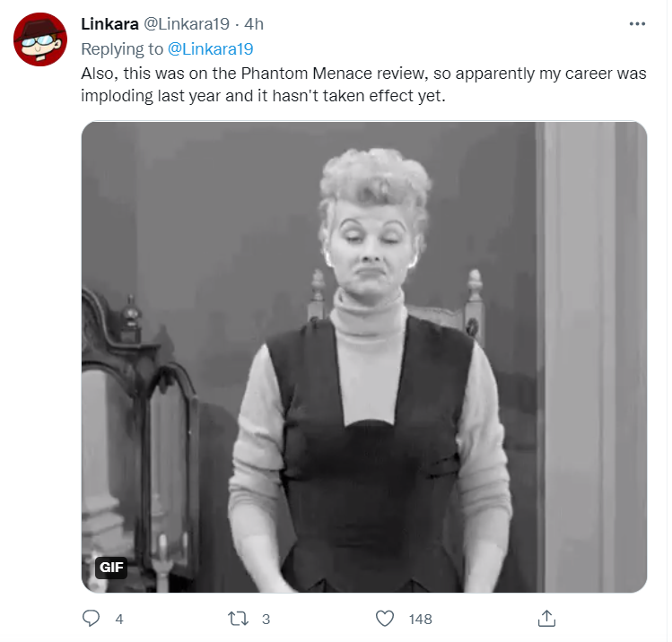Open the blue @Linkara19 mention link
The height and width of the screenshot is (642, 672).
point(211,48)
